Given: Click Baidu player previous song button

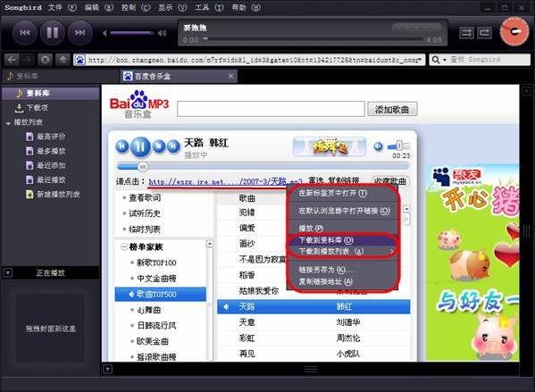Looking at the screenshot, I should point(121,146).
